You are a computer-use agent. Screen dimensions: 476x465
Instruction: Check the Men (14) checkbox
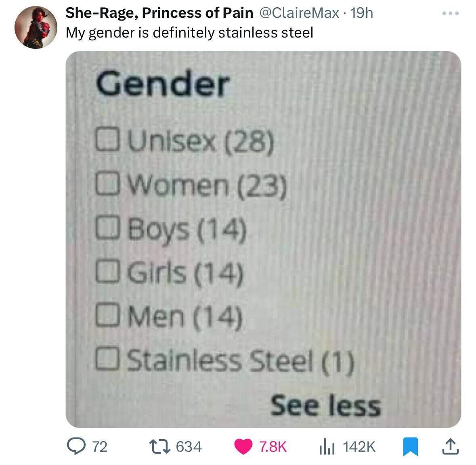[108, 316]
